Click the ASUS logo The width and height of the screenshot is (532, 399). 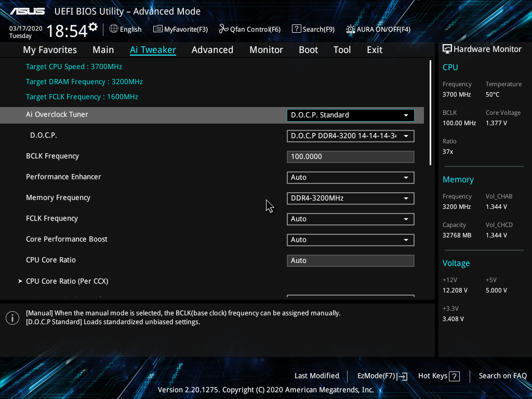27,11
